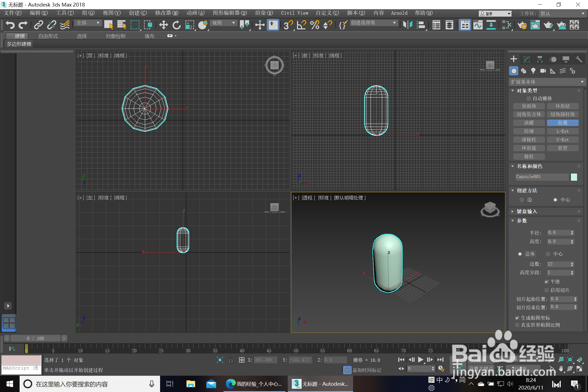The height and width of the screenshot is (392, 588).
Task: Select the Move transform tool
Action: coord(163,25)
